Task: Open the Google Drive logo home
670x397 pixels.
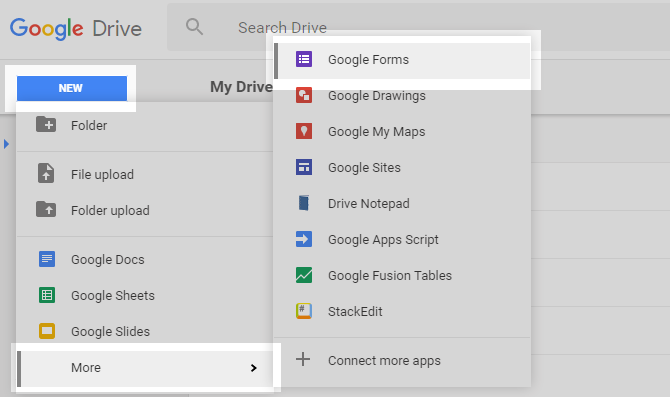Action: pyautogui.click(x=76, y=29)
